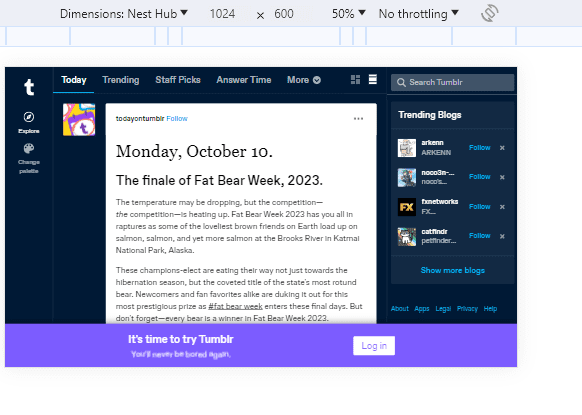Click the Tumblr logo in the sidebar
The width and height of the screenshot is (582, 415).
click(29, 87)
